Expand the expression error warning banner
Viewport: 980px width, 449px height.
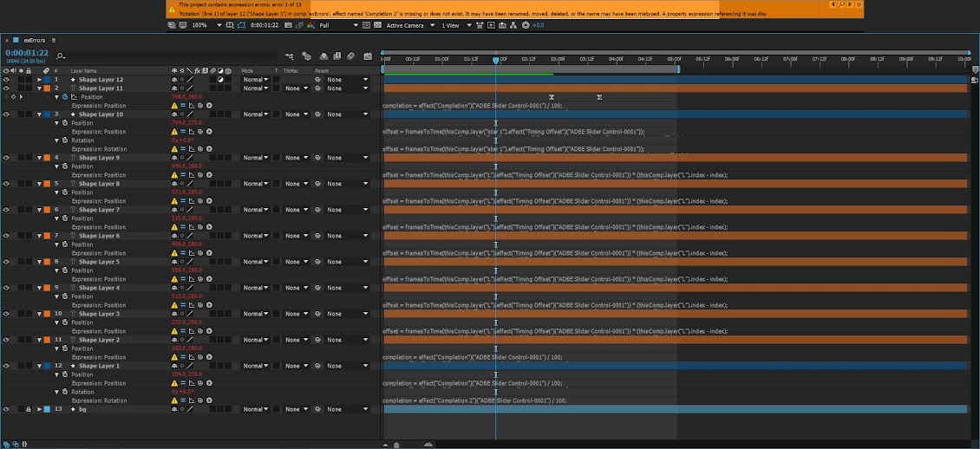(x=859, y=4)
